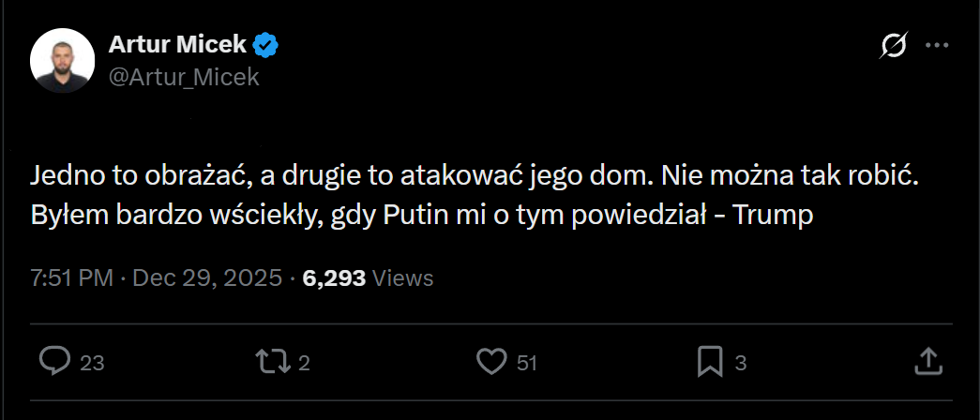Viewport: 980px width, 420px height.
Task: Click the blue verified badge
Action: coord(268,44)
